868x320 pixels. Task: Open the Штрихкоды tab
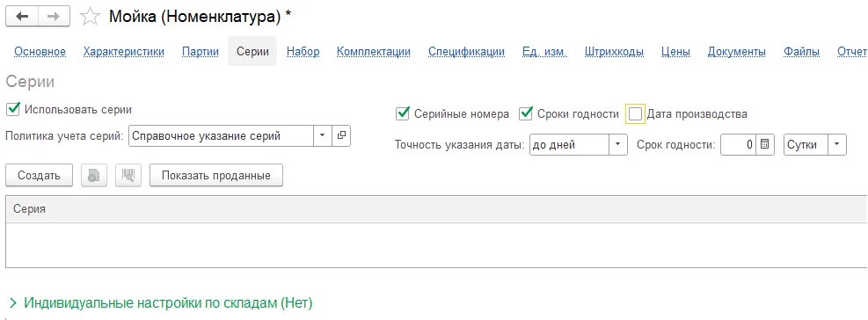click(x=614, y=52)
